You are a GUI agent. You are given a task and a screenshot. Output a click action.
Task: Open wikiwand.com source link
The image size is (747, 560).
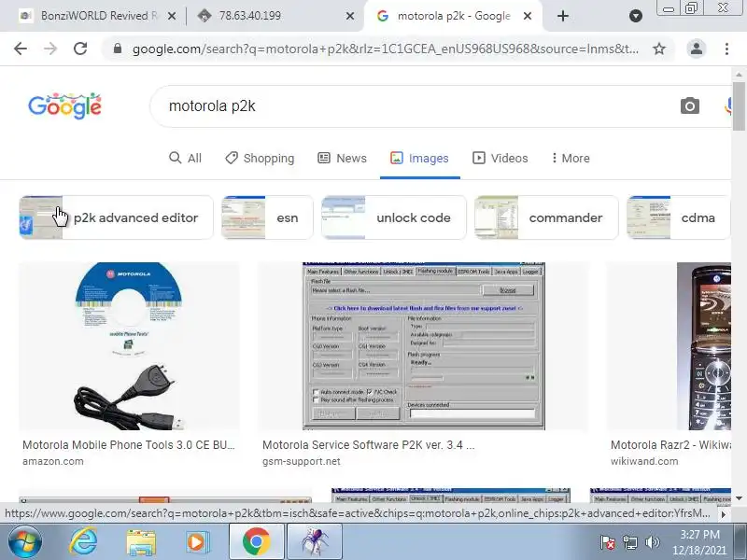click(x=644, y=461)
